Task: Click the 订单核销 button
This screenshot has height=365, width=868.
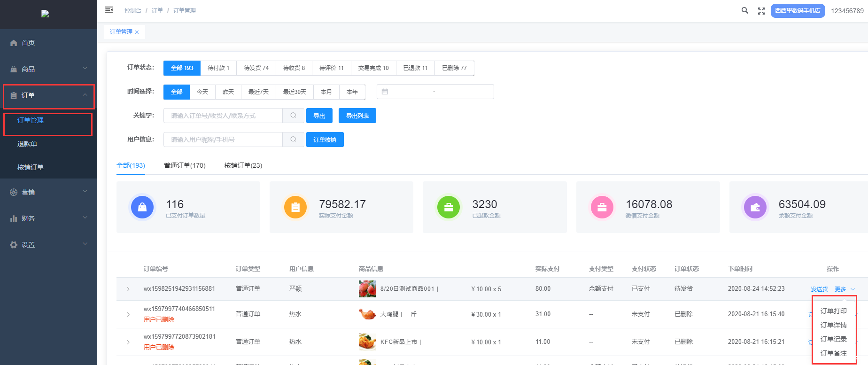Action: [x=325, y=140]
